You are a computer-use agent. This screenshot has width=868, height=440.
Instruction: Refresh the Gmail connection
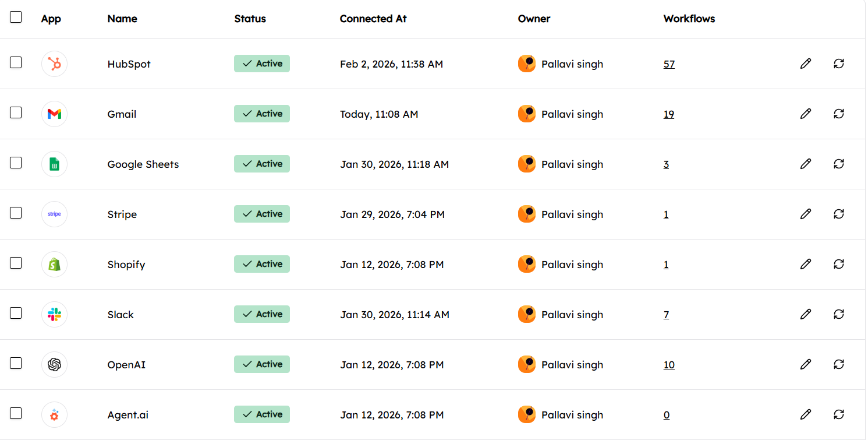[x=838, y=114]
